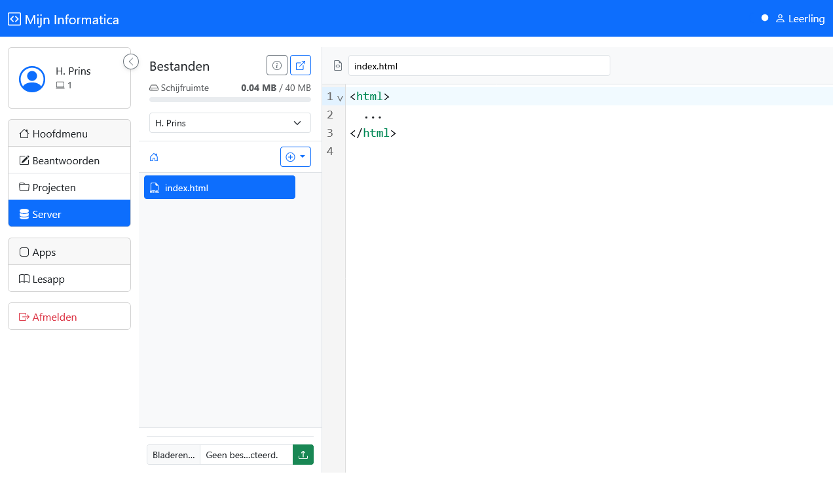
Task: Select index.html in the file list
Action: click(219, 188)
